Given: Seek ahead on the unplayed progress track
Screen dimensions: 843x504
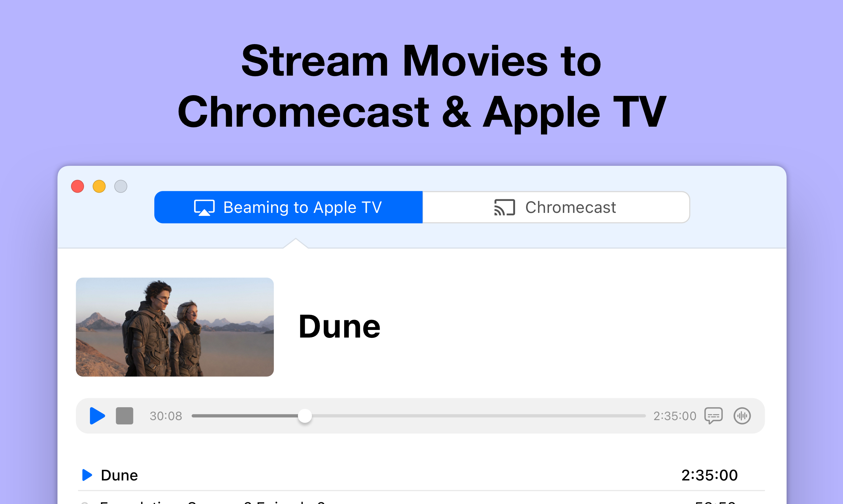Looking at the screenshot, I should 476,416.
